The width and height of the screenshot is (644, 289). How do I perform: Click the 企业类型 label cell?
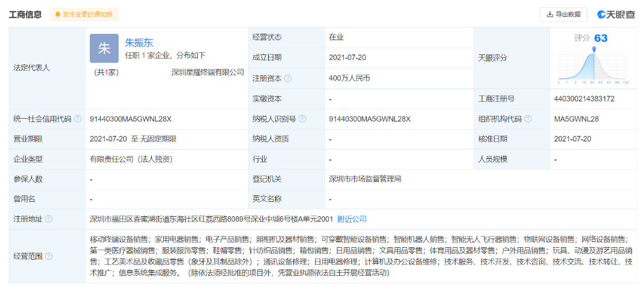tap(47, 159)
